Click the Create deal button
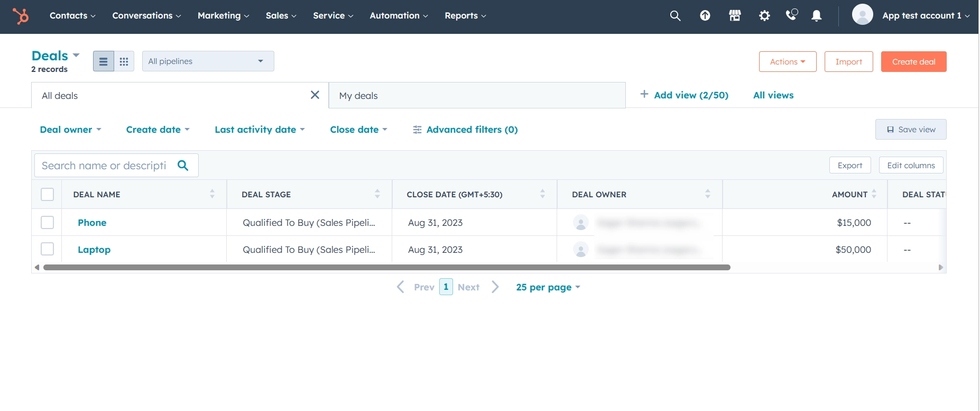The height and width of the screenshot is (411, 980). [x=913, y=62]
